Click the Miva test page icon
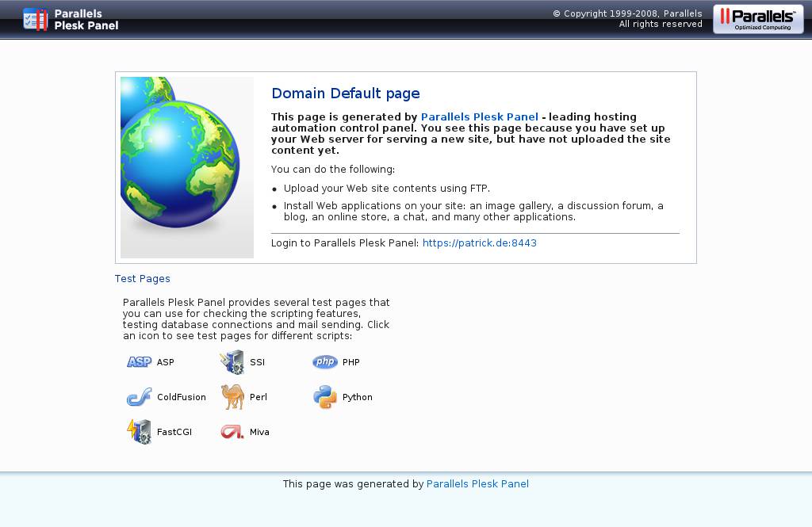Screen dimensions: 812x527 coord(232,432)
